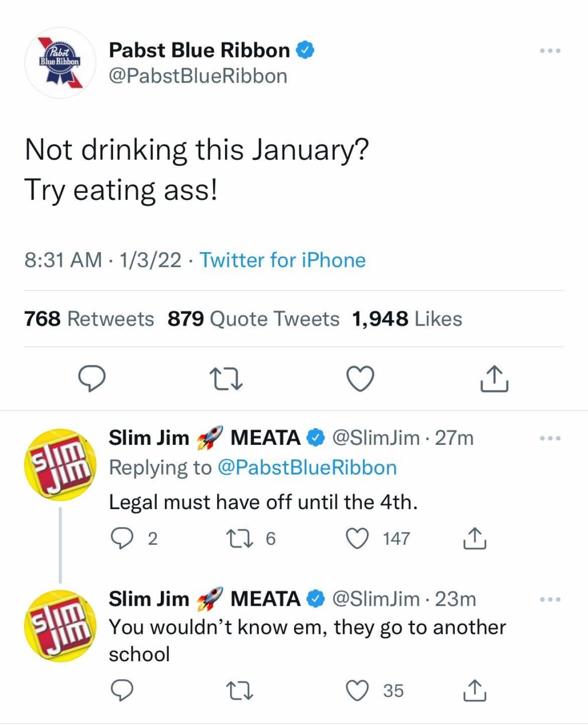This screenshot has width=588, height=725.
Task: Retweet the Pabst Blue Ribbon tweet
Action: (226, 379)
